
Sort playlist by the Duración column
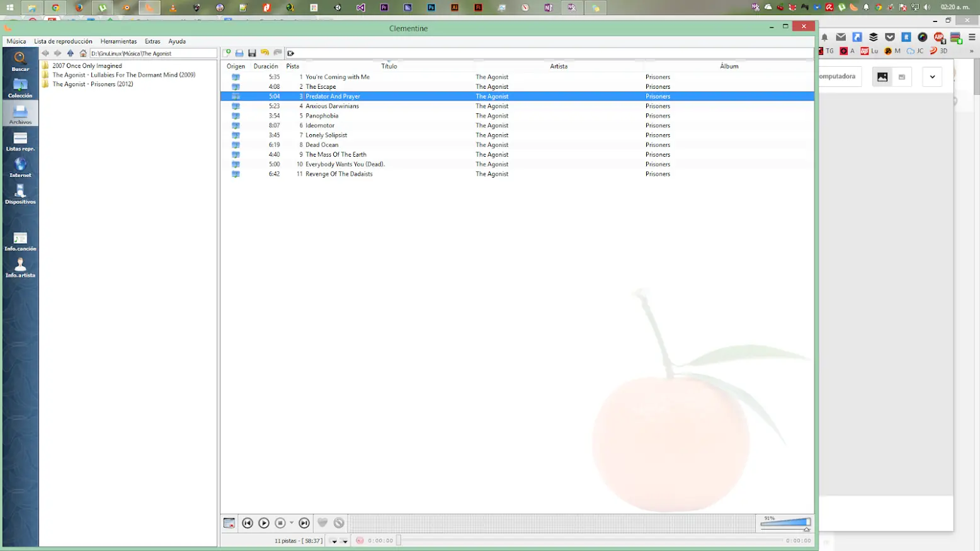pos(266,66)
